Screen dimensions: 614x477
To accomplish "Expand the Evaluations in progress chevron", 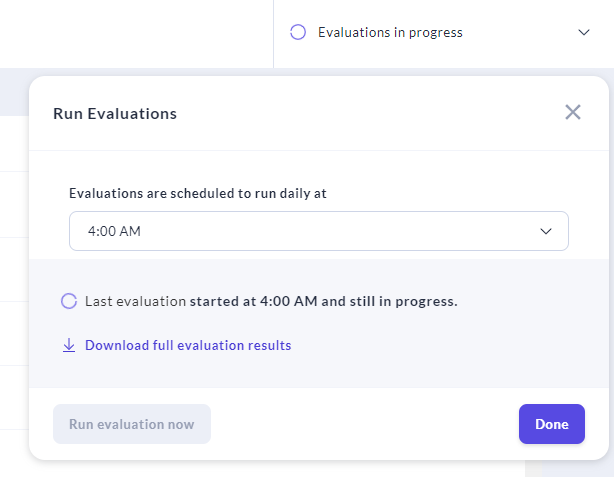I will (584, 32).
